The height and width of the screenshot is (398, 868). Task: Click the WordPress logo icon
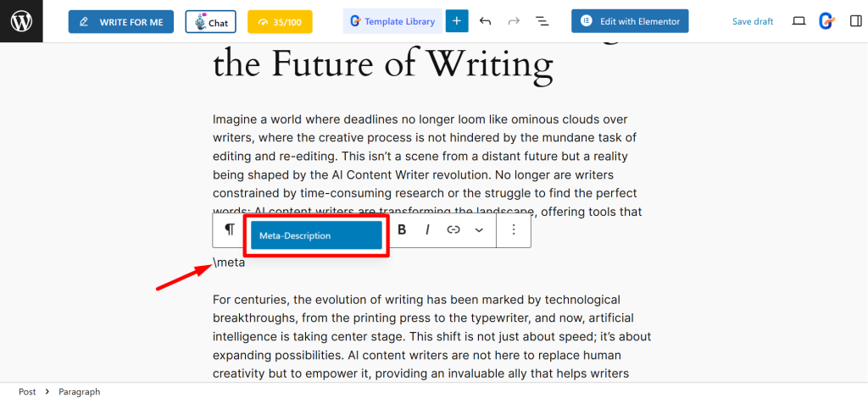(x=21, y=21)
